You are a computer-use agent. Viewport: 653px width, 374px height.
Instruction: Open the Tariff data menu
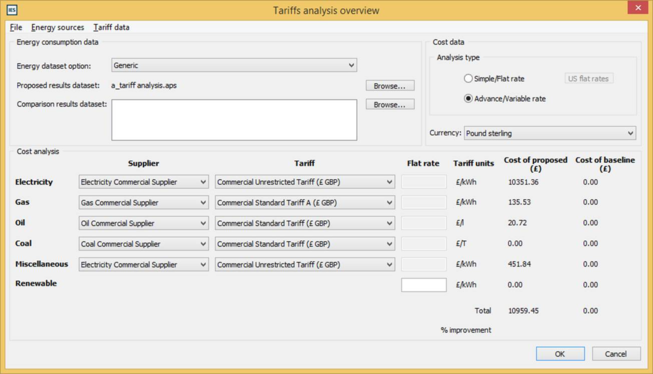click(x=111, y=27)
